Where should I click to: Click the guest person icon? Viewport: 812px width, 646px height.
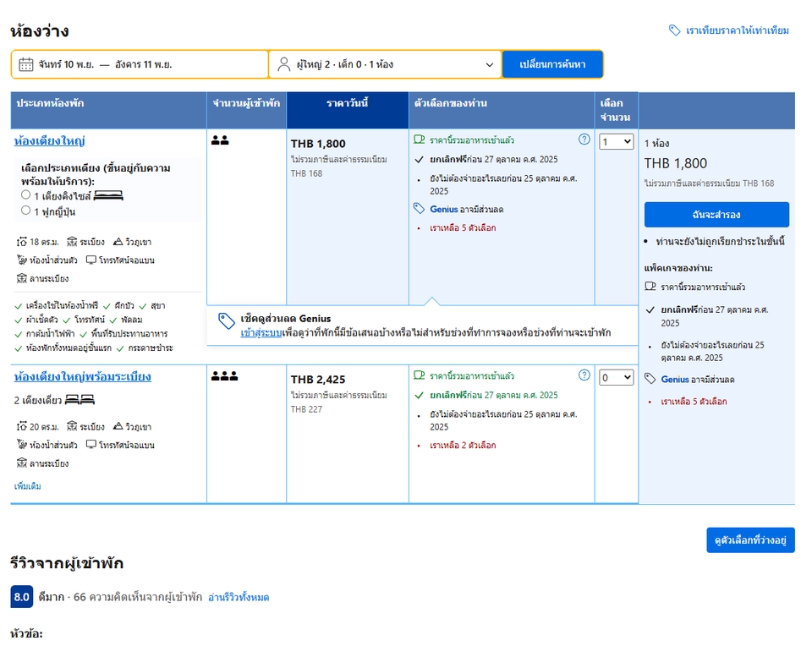283,64
